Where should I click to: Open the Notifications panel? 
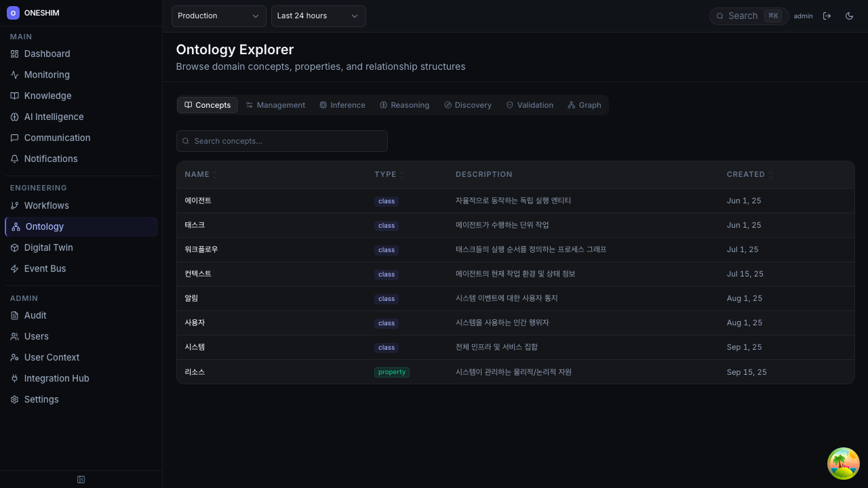tap(51, 159)
